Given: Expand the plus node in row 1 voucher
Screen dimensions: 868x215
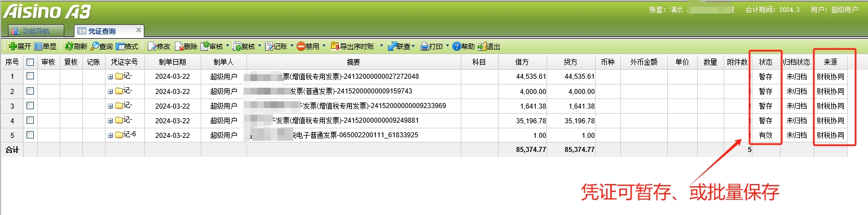Looking at the screenshot, I should click(x=111, y=77).
